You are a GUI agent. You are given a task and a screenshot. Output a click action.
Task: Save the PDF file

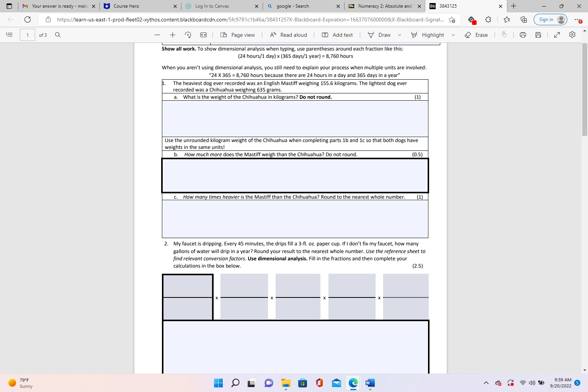point(538,34)
